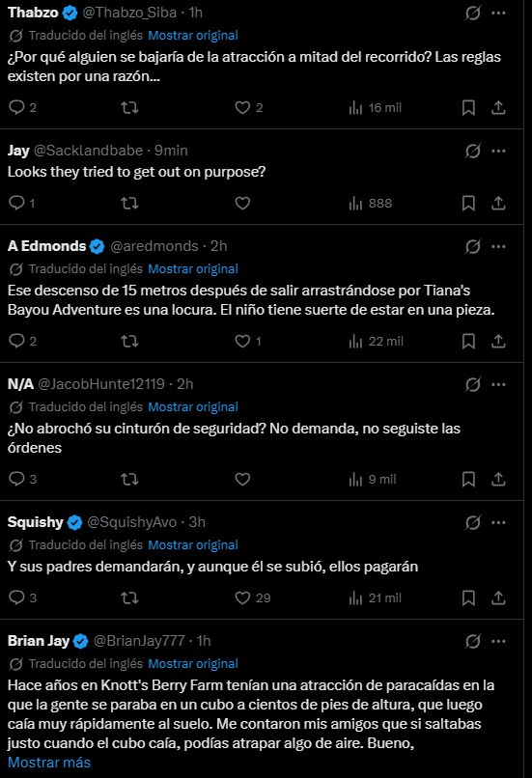This screenshot has height=778, width=532.
Task: Open @aredmonds profile handle
Action: pyautogui.click(x=154, y=246)
